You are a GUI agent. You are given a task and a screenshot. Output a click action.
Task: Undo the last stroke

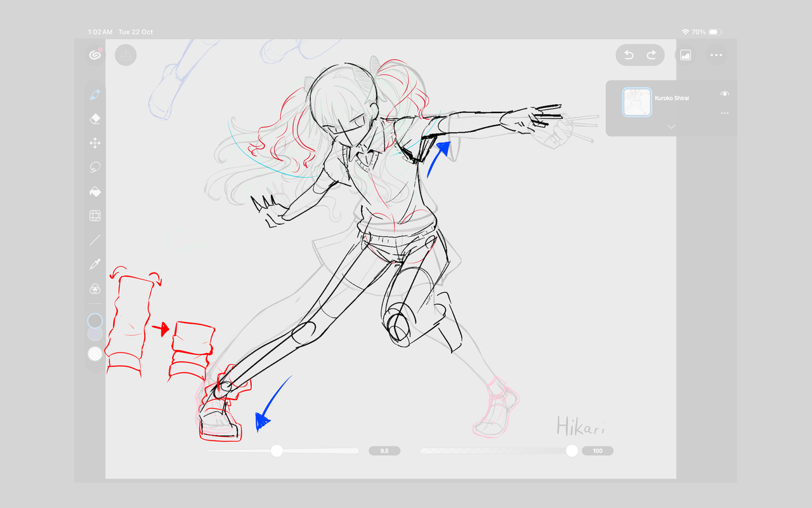click(x=629, y=55)
